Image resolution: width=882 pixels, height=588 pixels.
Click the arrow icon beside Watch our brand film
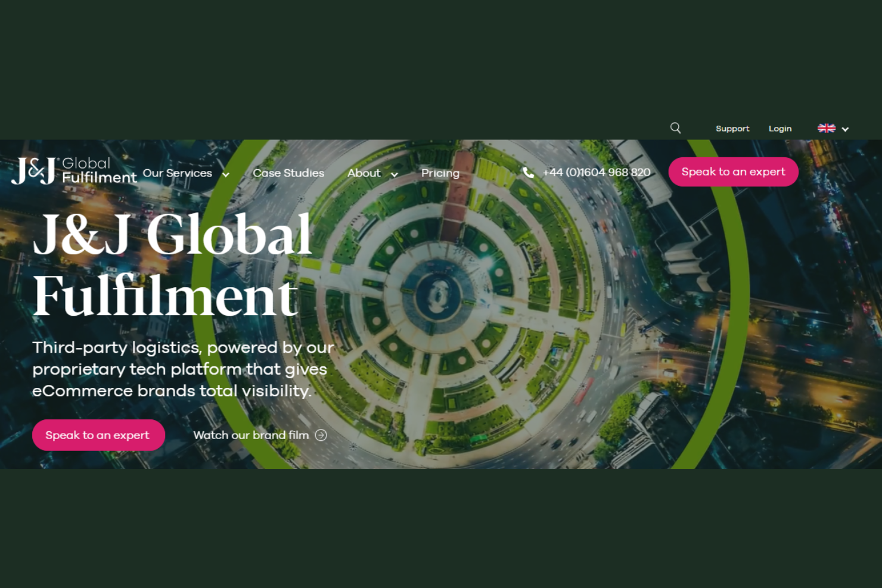tap(321, 435)
